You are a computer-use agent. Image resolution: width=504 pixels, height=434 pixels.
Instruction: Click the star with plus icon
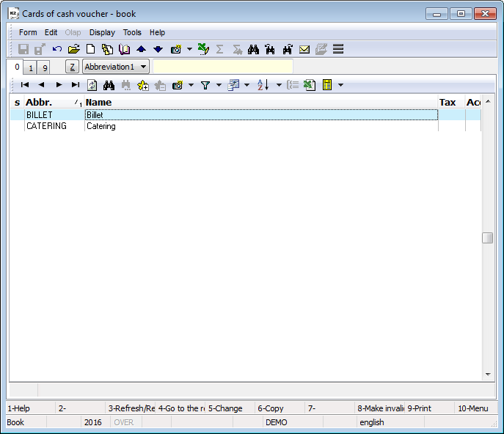[143, 85]
